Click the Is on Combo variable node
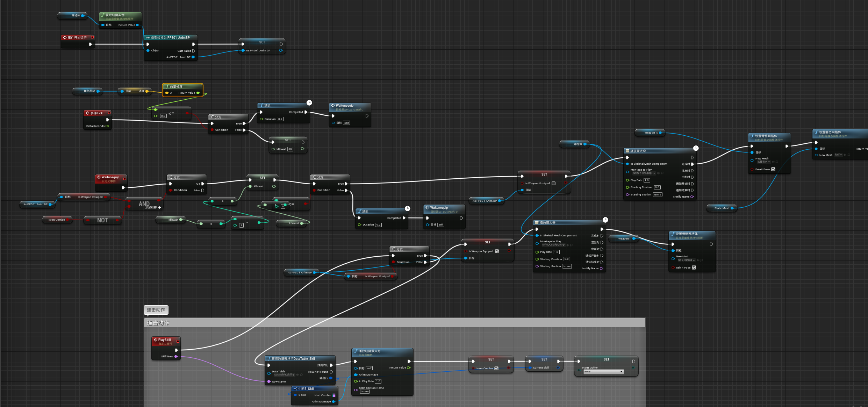This screenshot has height=407, width=868. [57, 220]
